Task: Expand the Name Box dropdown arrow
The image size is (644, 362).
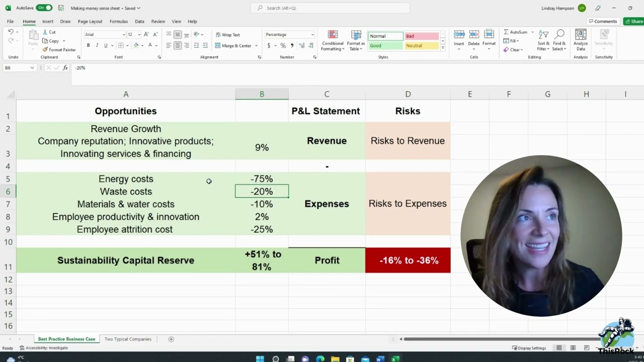Action: pos(32,68)
